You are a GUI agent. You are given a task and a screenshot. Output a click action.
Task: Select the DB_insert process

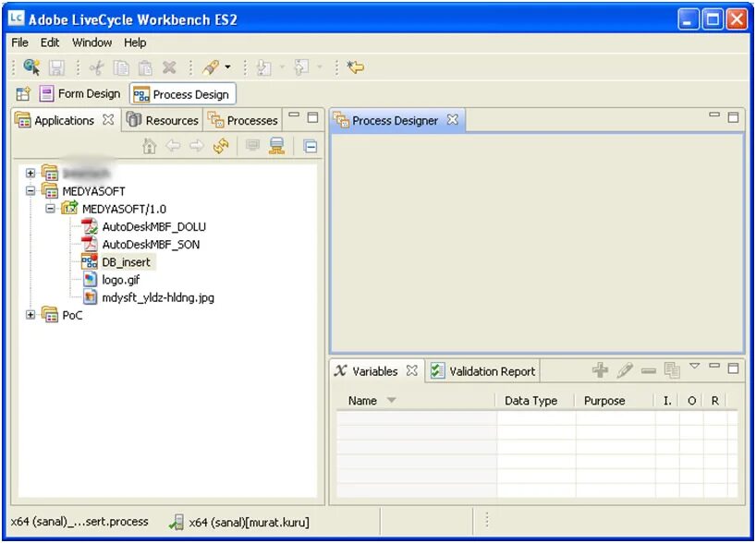click(126, 262)
